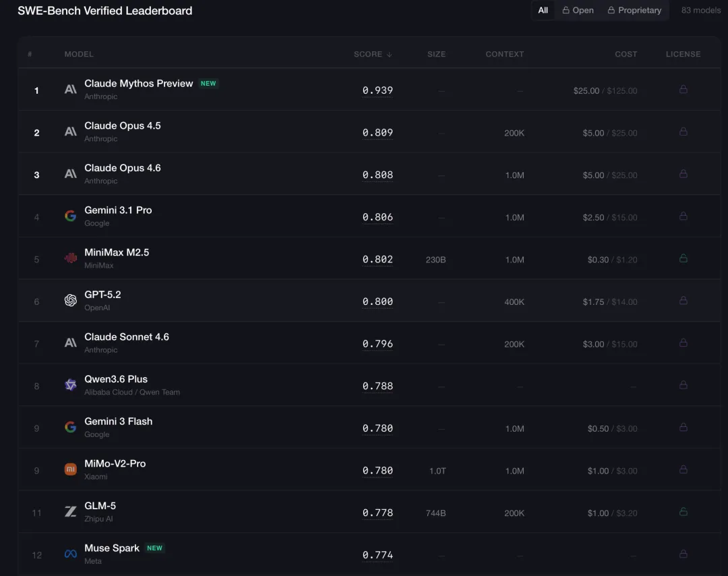Viewport: 728px width, 576px height.
Task: Click the Meta logo next to Muse Spark
Action: pos(70,554)
